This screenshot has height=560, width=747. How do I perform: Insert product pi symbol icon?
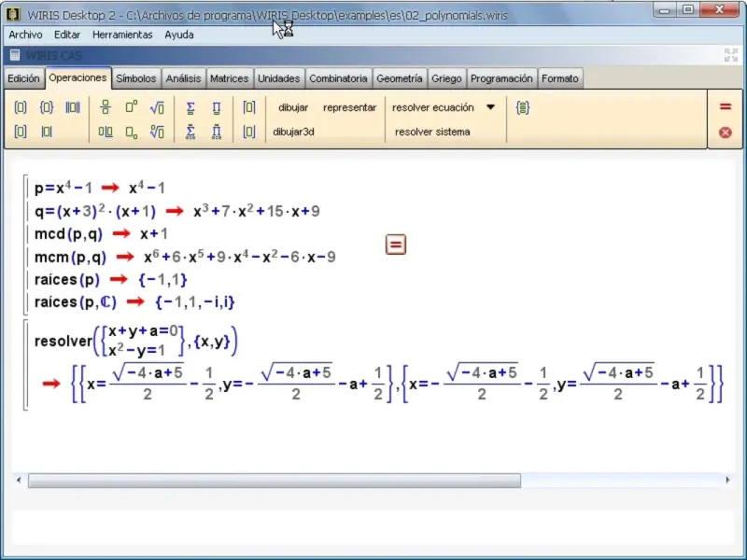(x=217, y=107)
